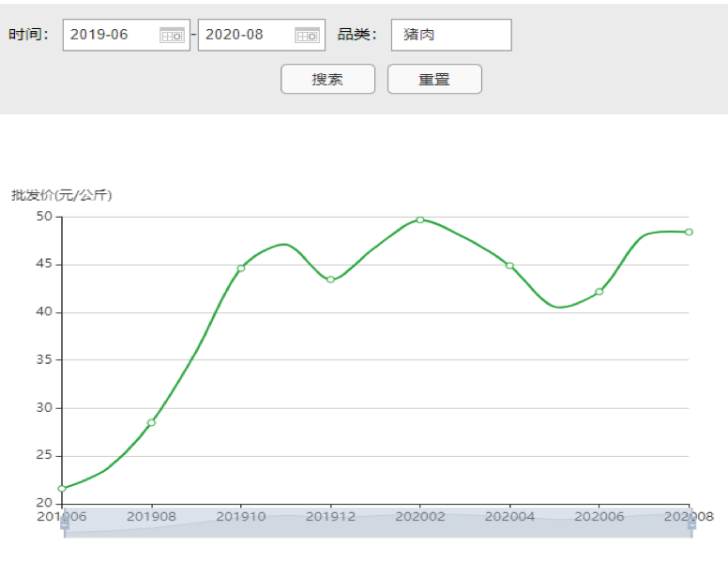The height and width of the screenshot is (561, 728).
Task: Select the 201906 data point on line
Action: point(62,489)
